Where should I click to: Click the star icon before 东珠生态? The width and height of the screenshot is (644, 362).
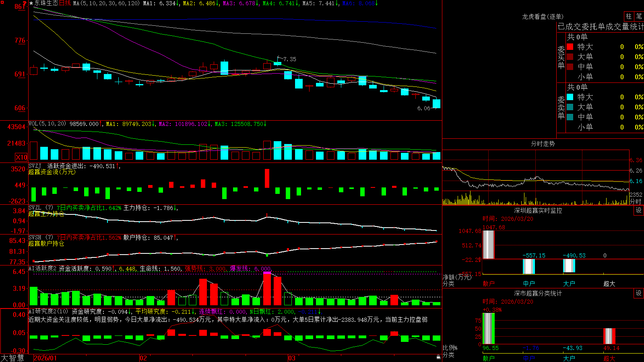(31, 3)
